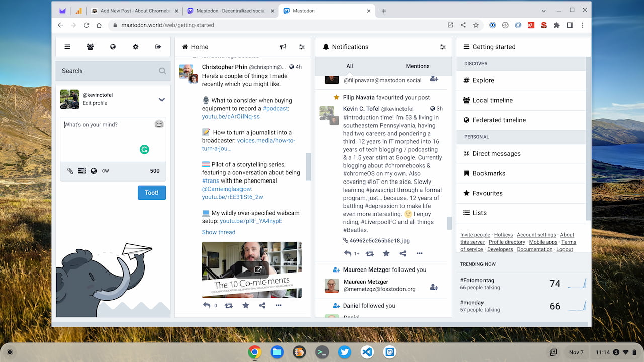
Task: Favourite Christopher Phin's post
Action: click(x=246, y=305)
